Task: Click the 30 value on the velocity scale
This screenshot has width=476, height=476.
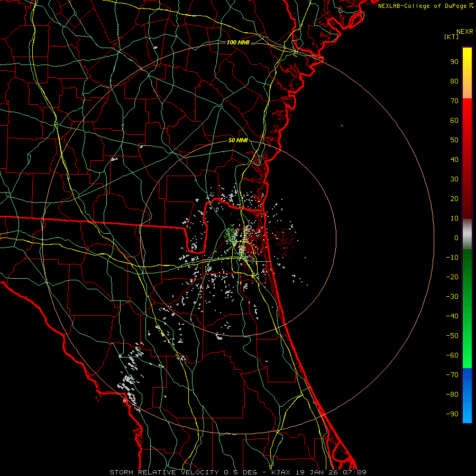Action: 454,179
